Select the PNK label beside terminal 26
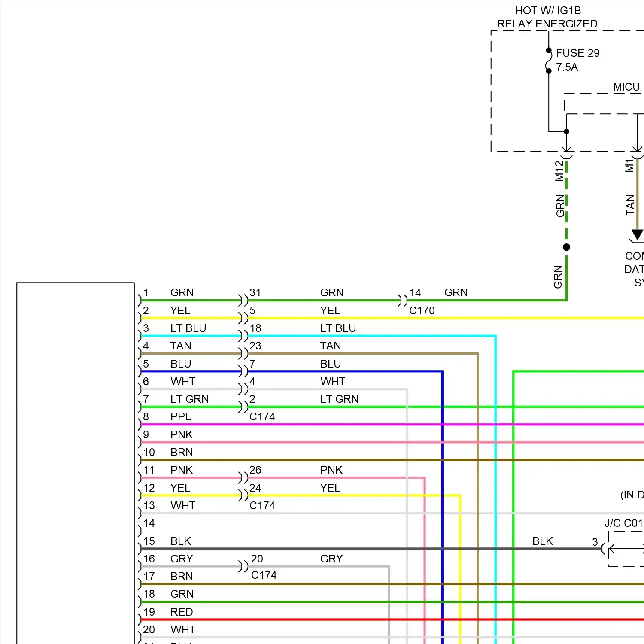This screenshot has height=644, width=644. point(331,470)
